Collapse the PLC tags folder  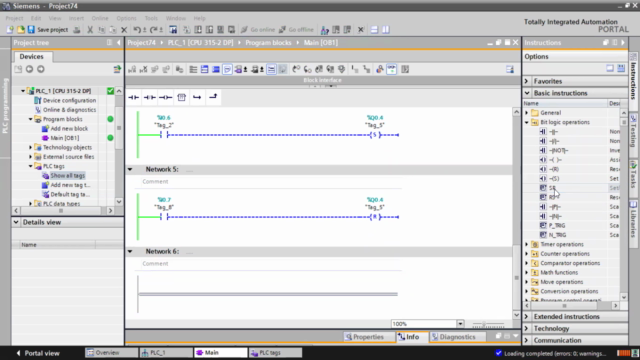tap(30, 166)
